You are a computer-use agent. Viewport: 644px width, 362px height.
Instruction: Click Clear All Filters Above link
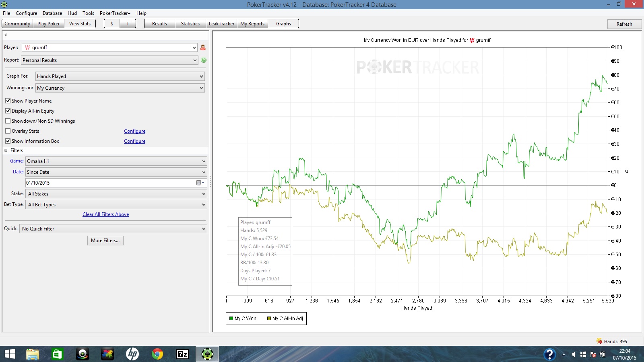click(x=106, y=214)
